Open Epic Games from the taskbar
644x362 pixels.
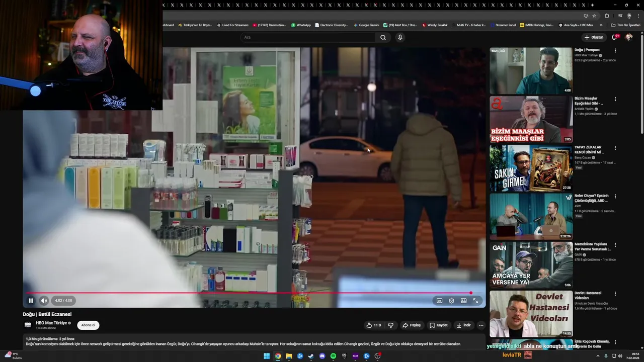[344, 356]
